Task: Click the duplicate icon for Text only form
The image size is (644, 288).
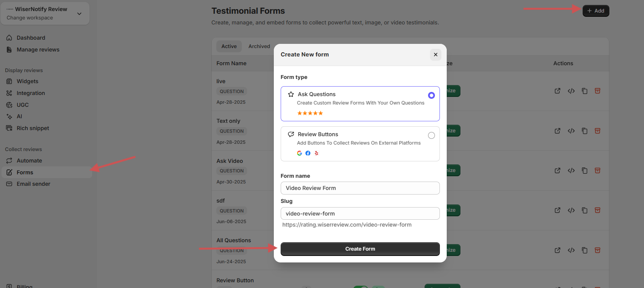Action: coord(584,131)
